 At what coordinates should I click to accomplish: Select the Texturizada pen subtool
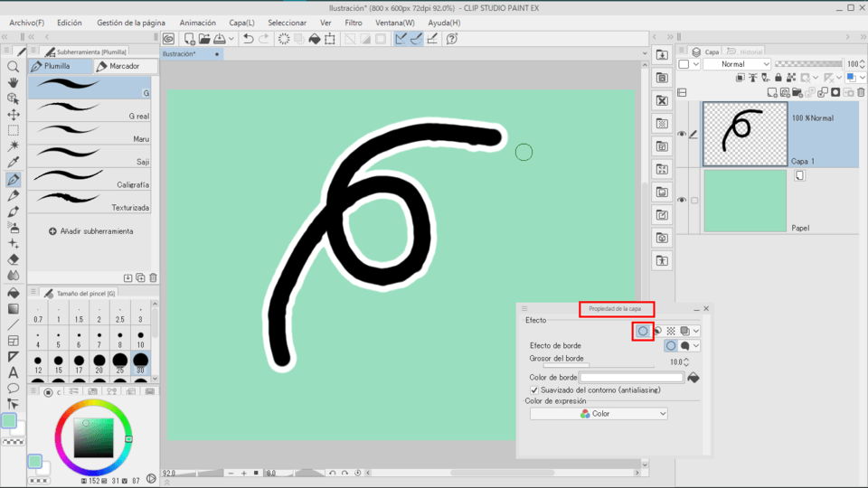90,202
